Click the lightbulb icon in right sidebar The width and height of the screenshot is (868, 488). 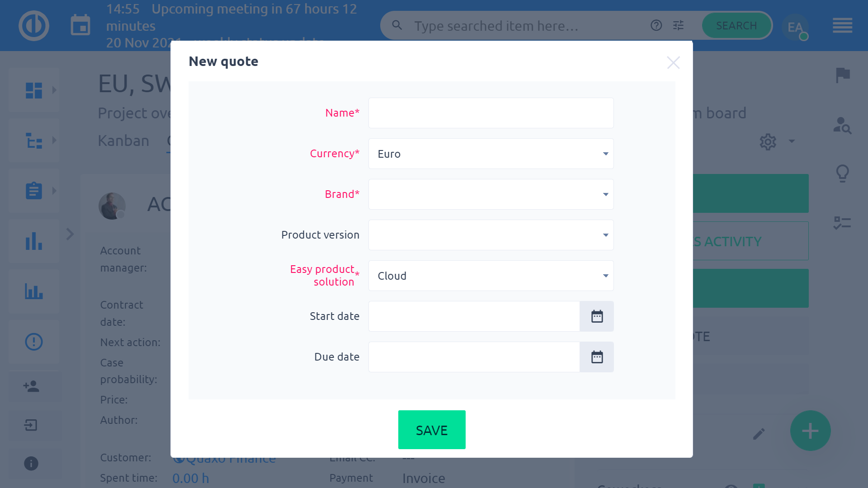pos(843,173)
